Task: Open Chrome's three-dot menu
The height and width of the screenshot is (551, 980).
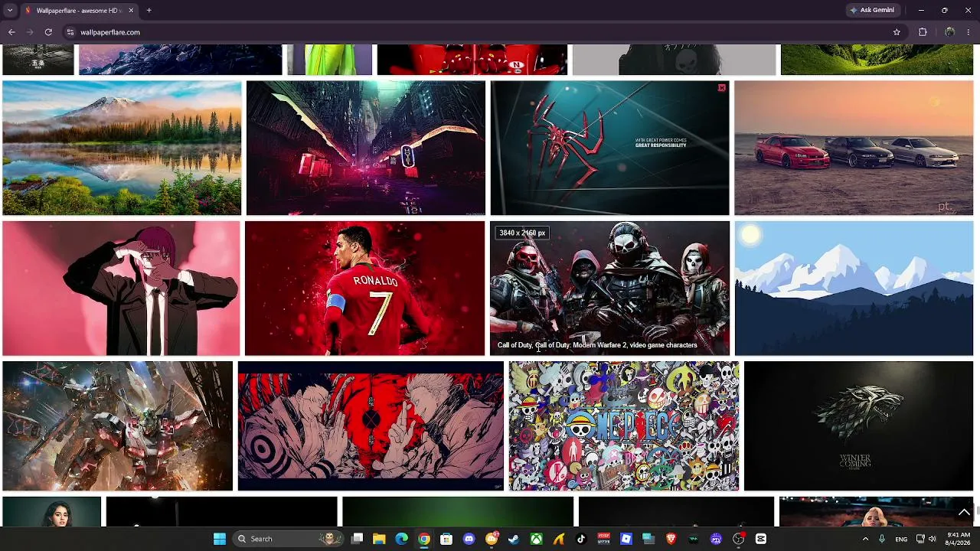Action: pyautogui.click(x=969, y=32)
